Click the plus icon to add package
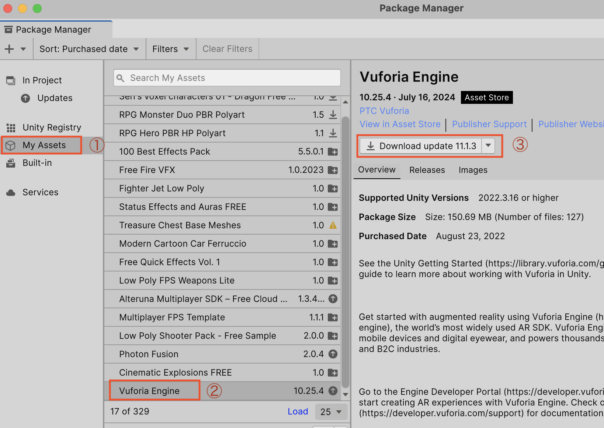 point(11,48)
